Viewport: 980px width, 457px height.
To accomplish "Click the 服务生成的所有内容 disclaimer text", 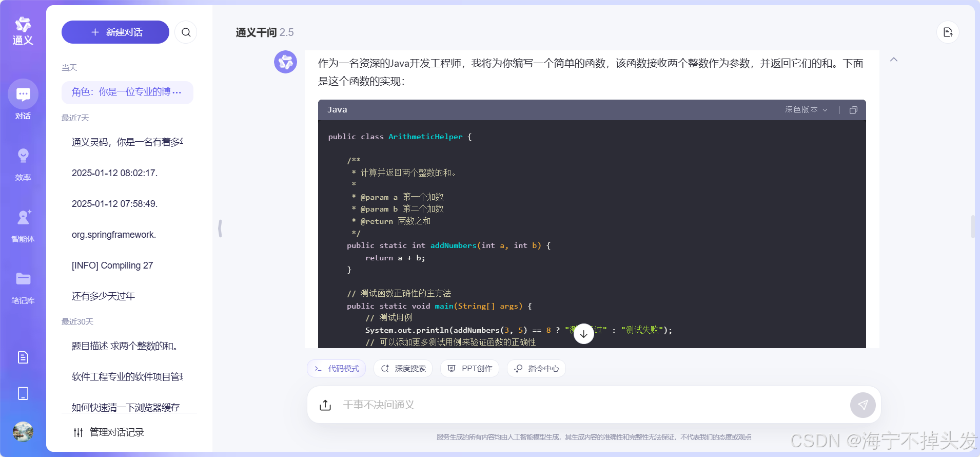I will point(594,437).
